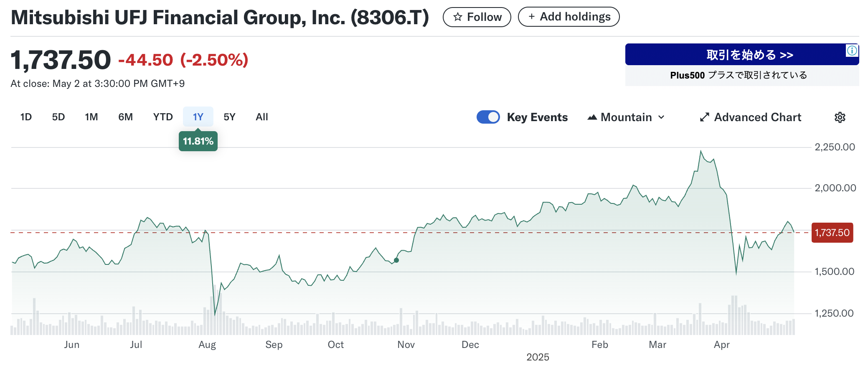
Task: Select the 1Y time range
Action: point(198,117)
